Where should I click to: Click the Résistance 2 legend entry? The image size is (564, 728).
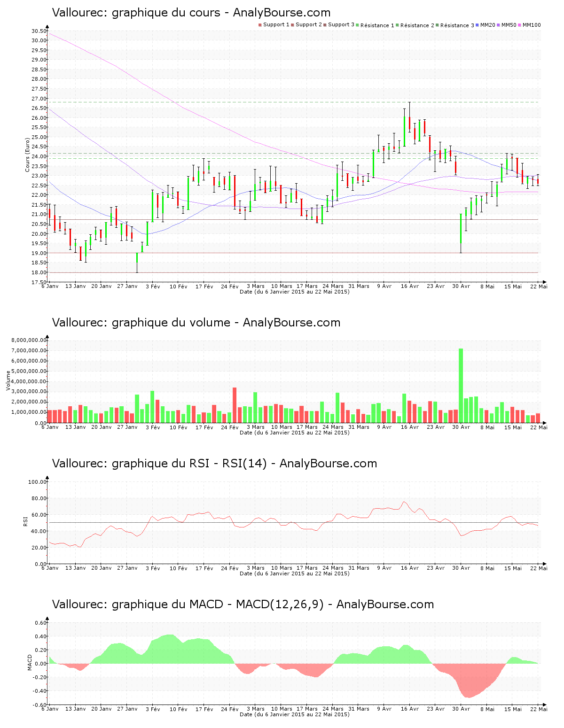tap(415, 25)
